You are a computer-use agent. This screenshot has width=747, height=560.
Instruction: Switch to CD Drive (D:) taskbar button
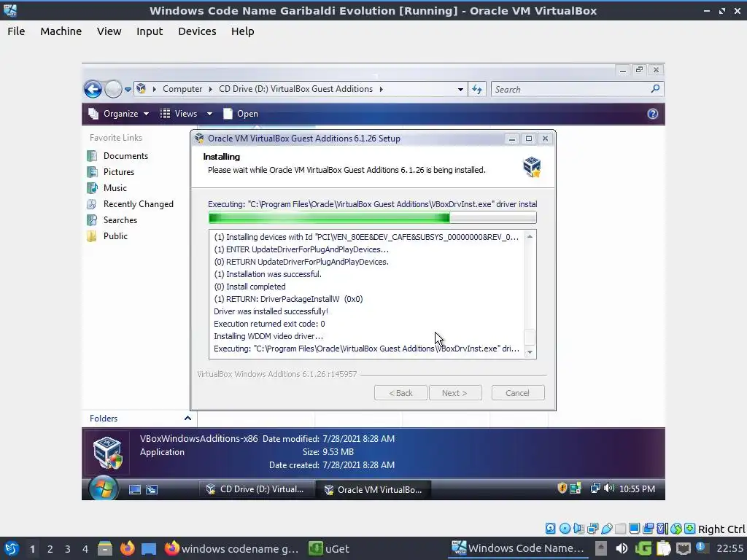pyautogui.click(x=255, y=489)
